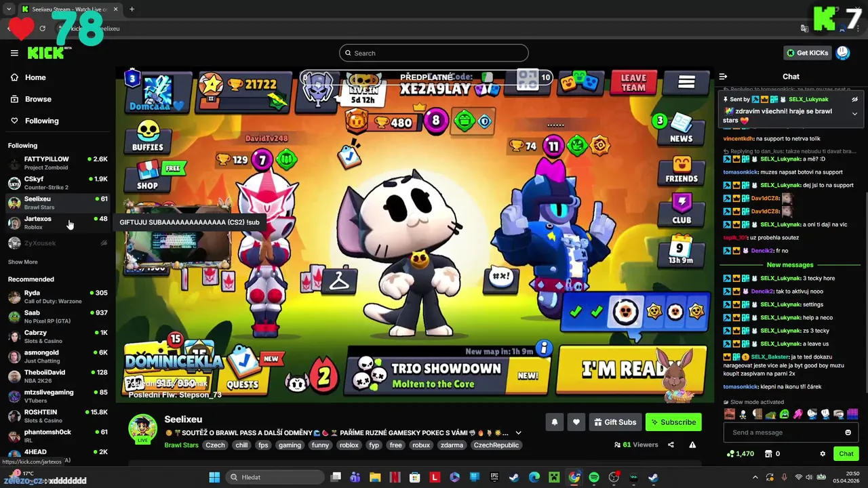Open the hamburger sidebar menu
The image size is (868, 488).
point(14,53)
